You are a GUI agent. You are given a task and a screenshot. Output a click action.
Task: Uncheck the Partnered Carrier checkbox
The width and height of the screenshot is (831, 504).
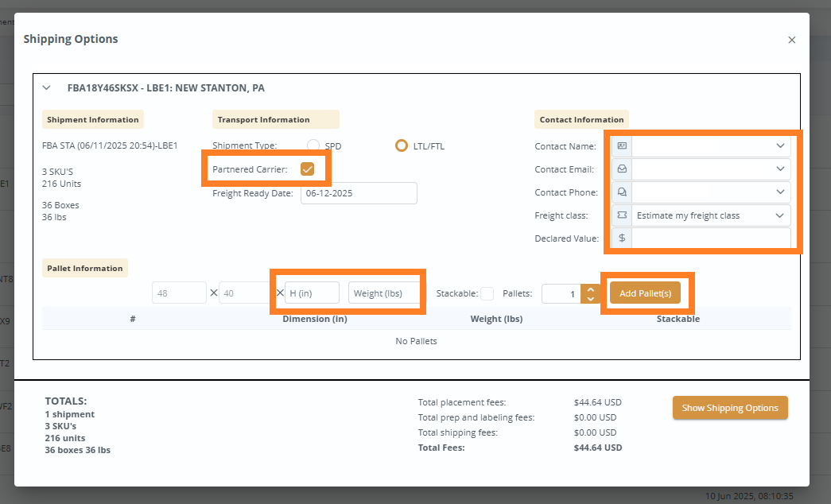coord(308,168)
